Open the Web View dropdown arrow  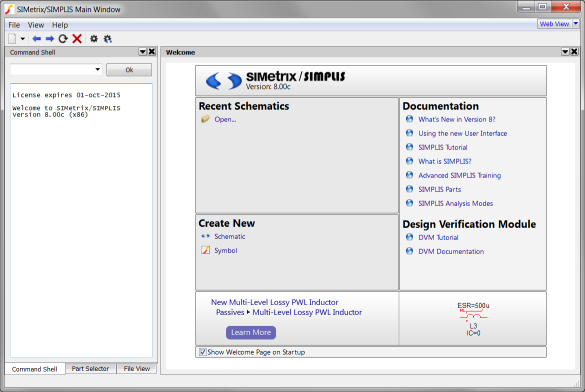tap(576, 23)
